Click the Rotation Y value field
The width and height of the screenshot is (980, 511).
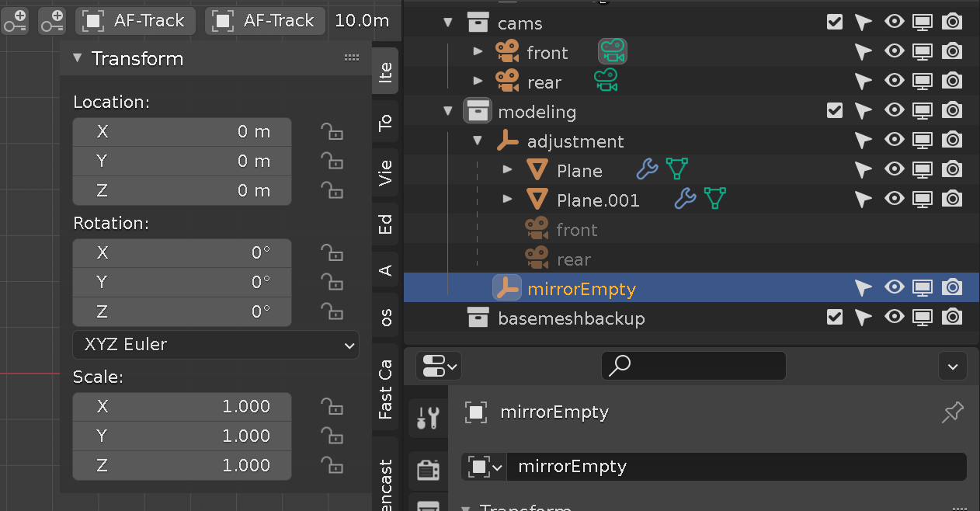point(182,282)
